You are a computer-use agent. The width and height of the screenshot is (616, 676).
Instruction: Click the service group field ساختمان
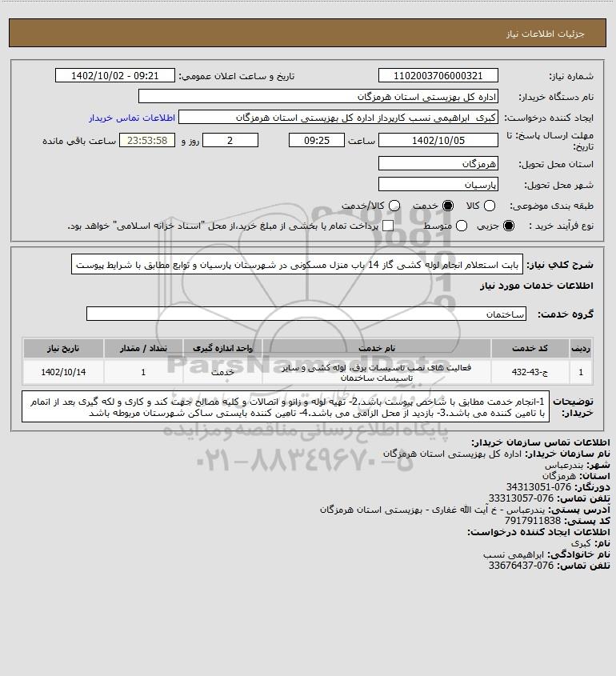click(306, 314)
